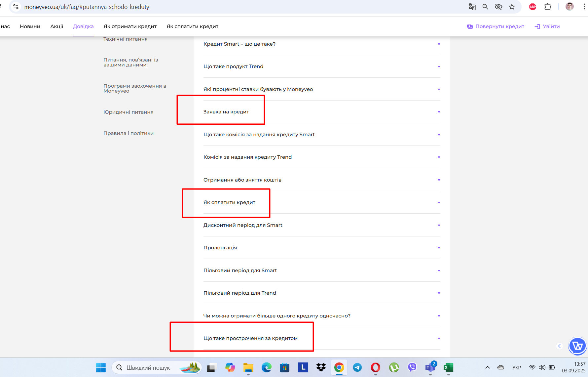Select 'Питання, пов'язані із вашими даними' category
The height and width of the screenshot is (377, 588).
tap(131, 62)
